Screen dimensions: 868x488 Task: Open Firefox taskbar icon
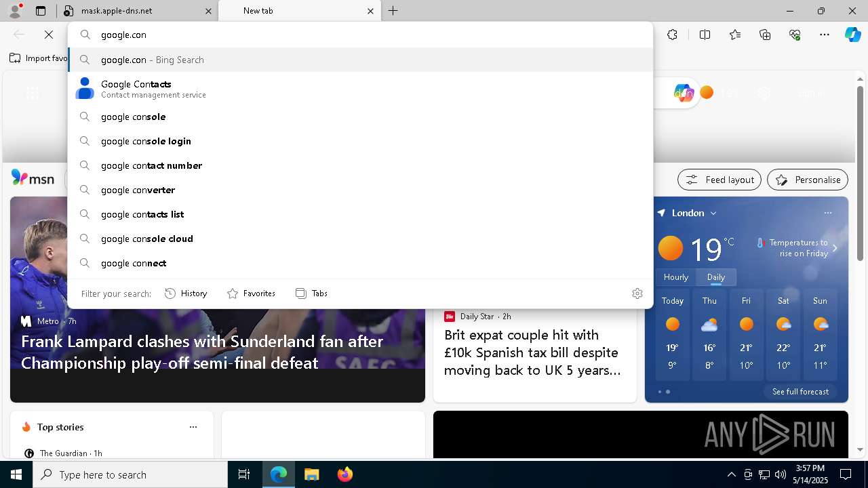point(344,474)
